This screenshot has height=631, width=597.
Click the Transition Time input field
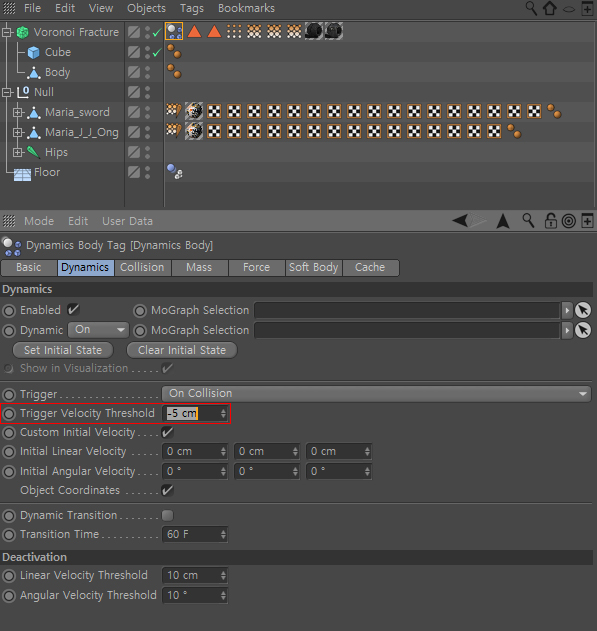195,534
